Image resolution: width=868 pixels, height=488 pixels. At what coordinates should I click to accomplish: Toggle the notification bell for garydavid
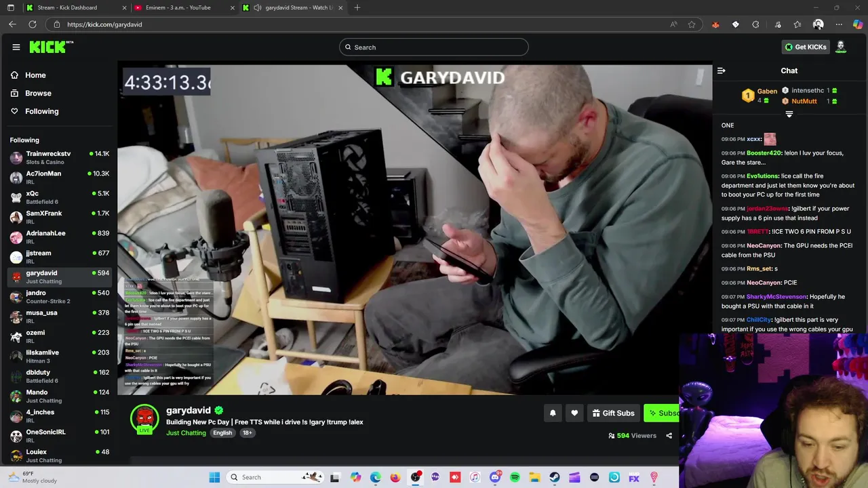point(553,413)
